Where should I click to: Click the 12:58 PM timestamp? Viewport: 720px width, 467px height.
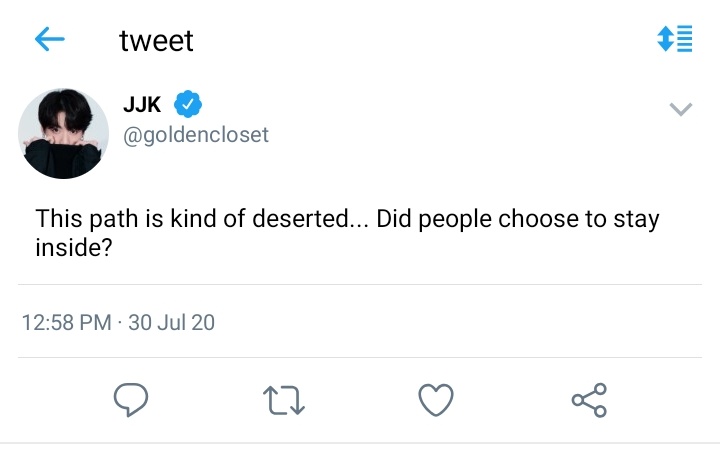pyautogui.click(x=67, y=322)
